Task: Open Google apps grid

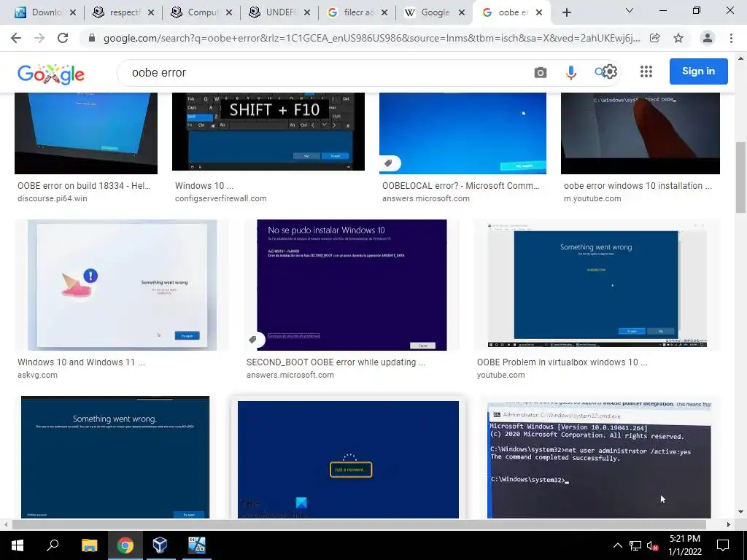Action: pyautogui.click(x=646, y=71)
